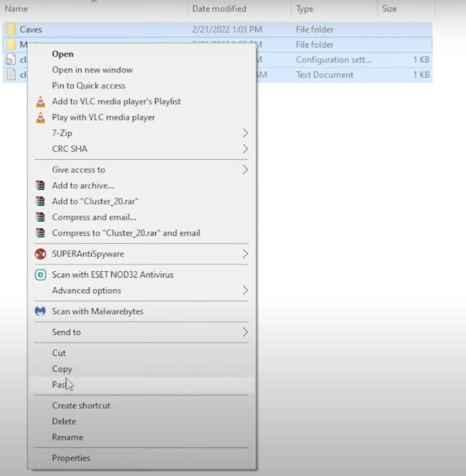466x476 pixels.
Task: Select Rename from the context menu
Action: 67,437
